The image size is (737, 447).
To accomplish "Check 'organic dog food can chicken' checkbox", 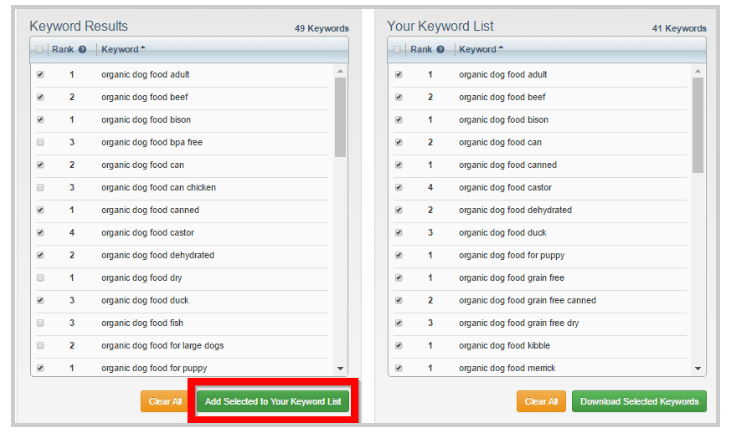I will coord(40,187).
